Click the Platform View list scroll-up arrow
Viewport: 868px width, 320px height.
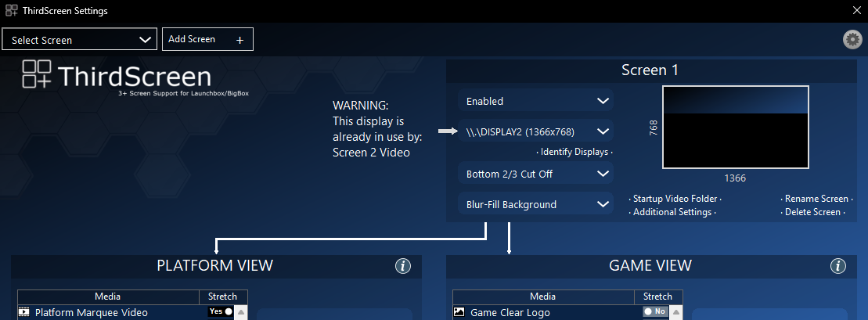[x=242, y=312]
